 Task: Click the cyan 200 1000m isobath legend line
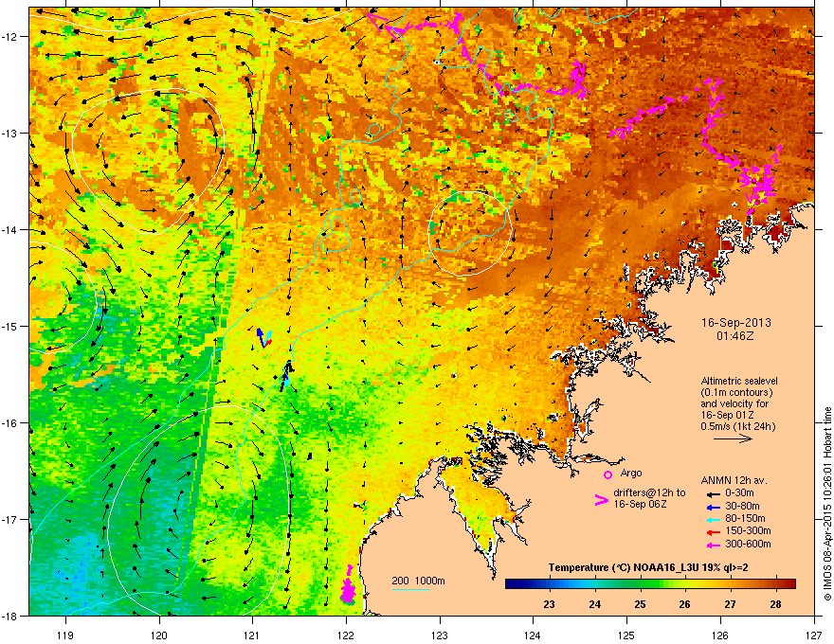pos(411,589)
